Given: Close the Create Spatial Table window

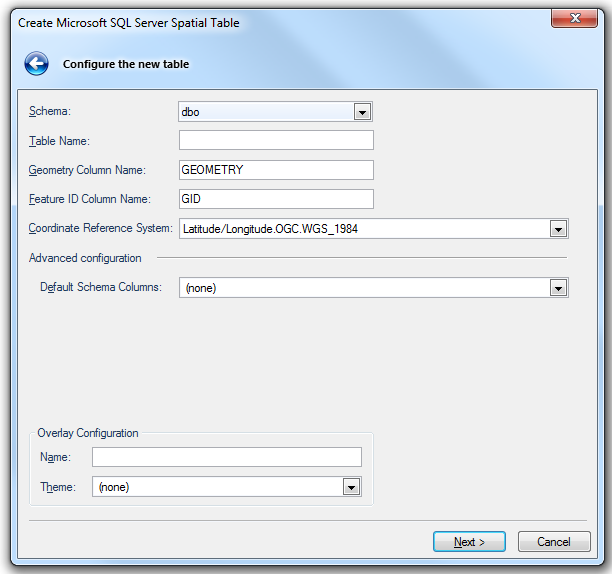Looking at the screenshot, I should click(574, 18).
